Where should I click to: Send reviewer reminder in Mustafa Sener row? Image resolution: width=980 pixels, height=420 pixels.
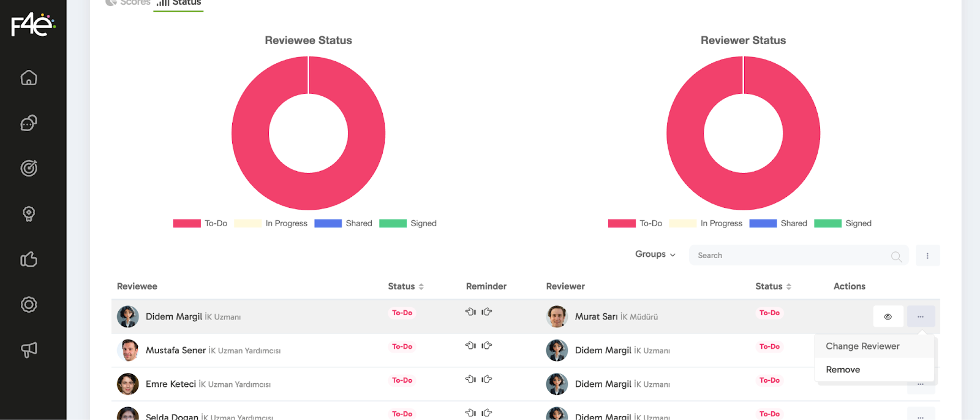(x=487, y=346)
